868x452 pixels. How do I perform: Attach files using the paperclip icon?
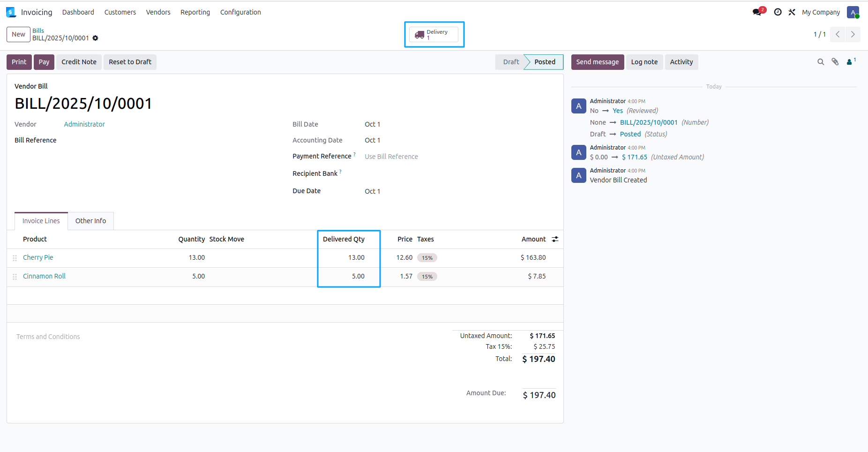(835, 62)
